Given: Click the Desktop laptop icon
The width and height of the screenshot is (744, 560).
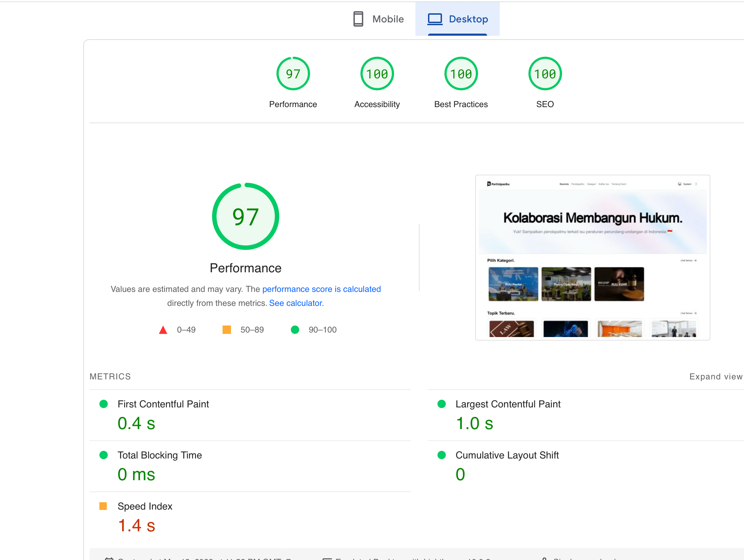Looking at the screenshot, I should click(435, 19).
